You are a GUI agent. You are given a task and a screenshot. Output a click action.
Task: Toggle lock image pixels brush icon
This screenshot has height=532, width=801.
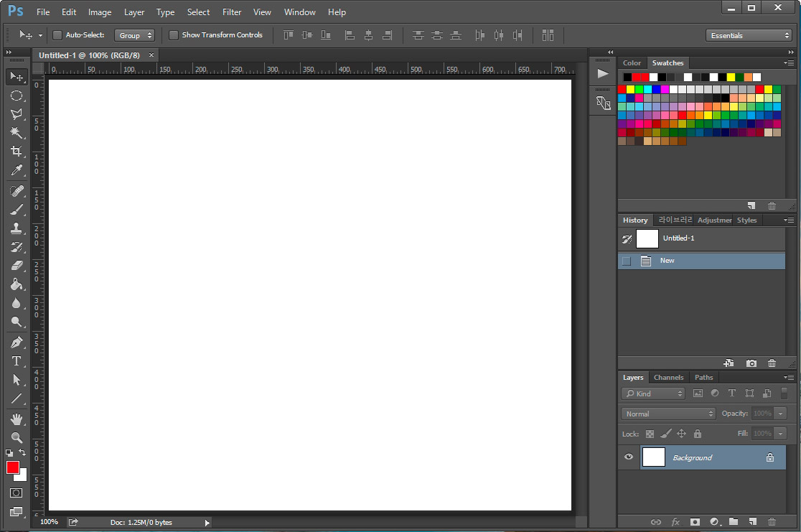665,434
